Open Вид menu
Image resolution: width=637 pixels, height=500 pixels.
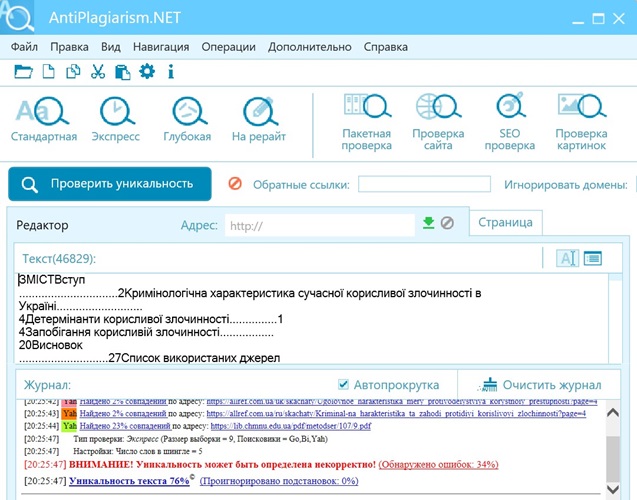click(111, 47)
